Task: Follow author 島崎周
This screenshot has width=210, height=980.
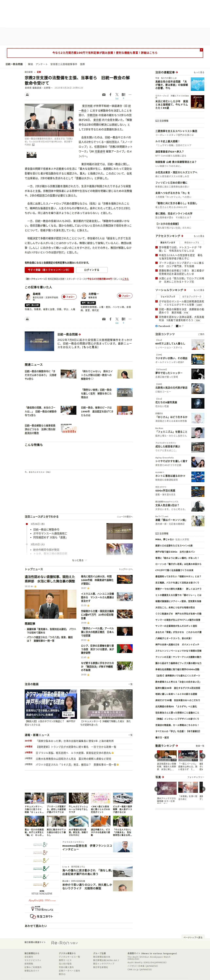Action: [69, 297]
